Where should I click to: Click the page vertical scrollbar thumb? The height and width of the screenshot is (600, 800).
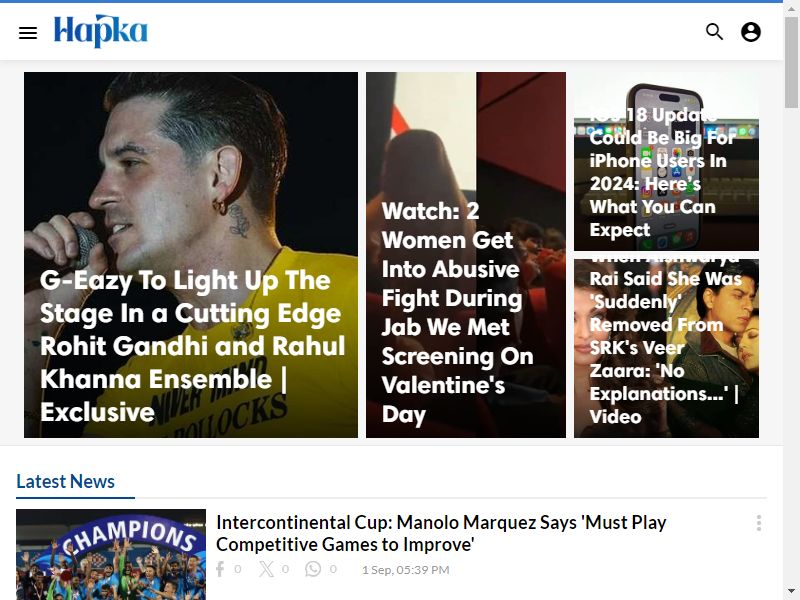791,61
